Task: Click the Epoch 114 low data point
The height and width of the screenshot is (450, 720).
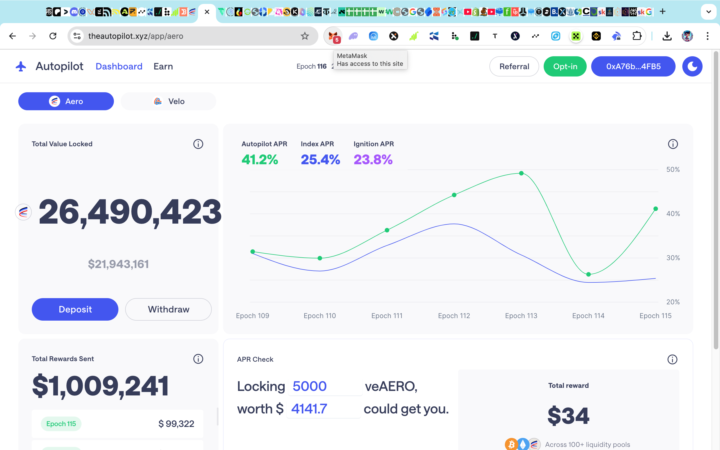Action: pyautogui.click(x=589, y=274)
